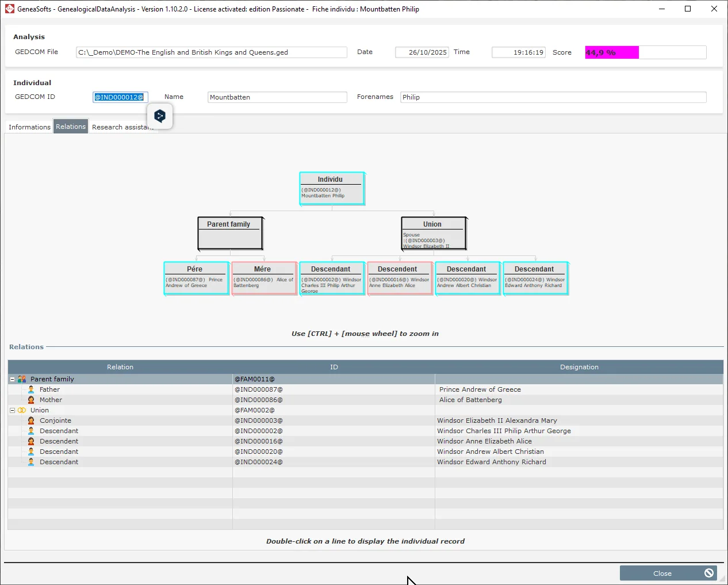Click the wedding rings icon beside Union
This screenshot has height=585, width=728.
22,410
